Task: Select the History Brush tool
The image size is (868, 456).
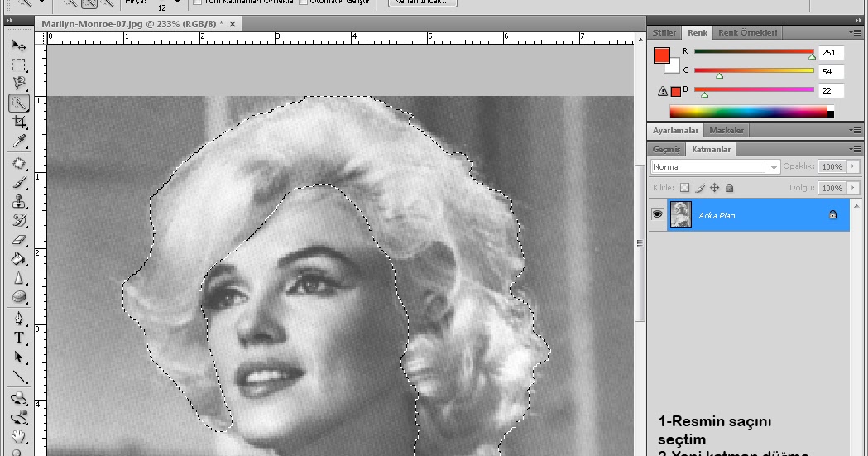Action: [19, 221]
